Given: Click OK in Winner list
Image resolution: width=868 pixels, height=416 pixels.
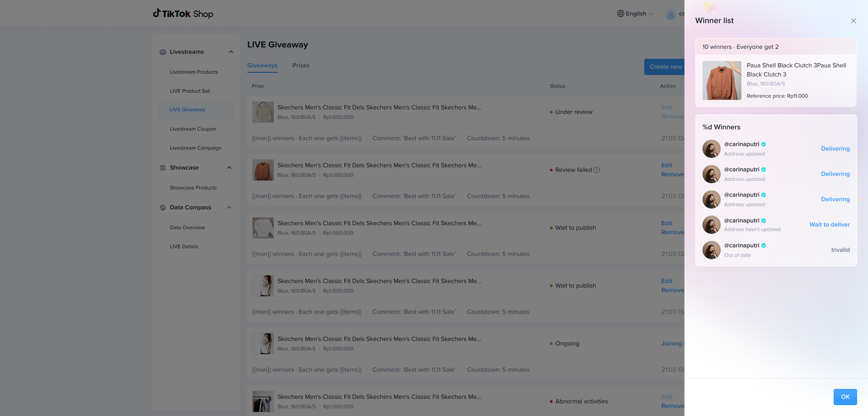Looking at the screenshot, I should pos(845,397).
